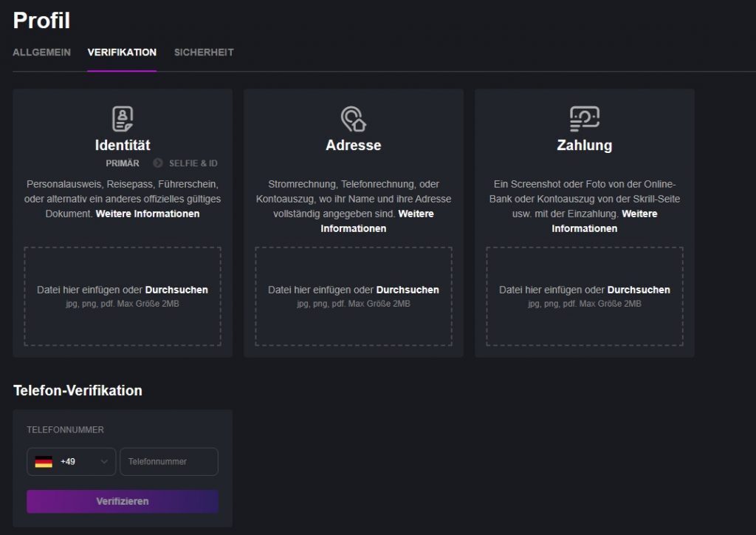Switch to the ALLGEMEIN tab

pyautogui.click(x=41, y=52)
